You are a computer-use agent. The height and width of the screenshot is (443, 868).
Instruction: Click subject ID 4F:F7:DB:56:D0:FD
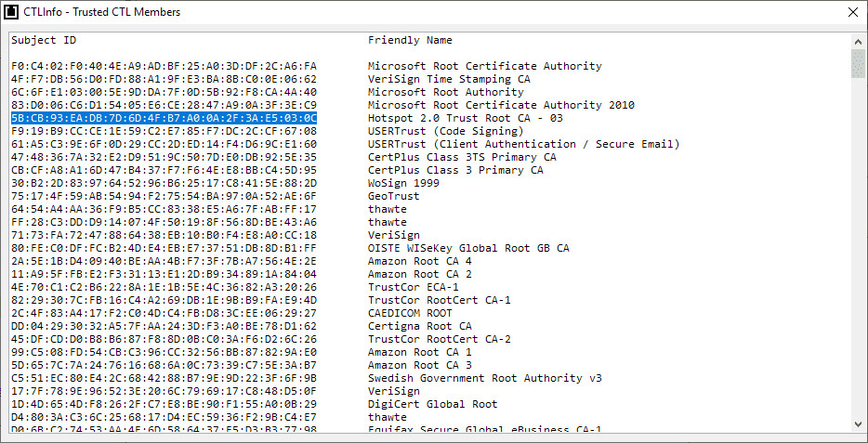[x=164, y=79]
